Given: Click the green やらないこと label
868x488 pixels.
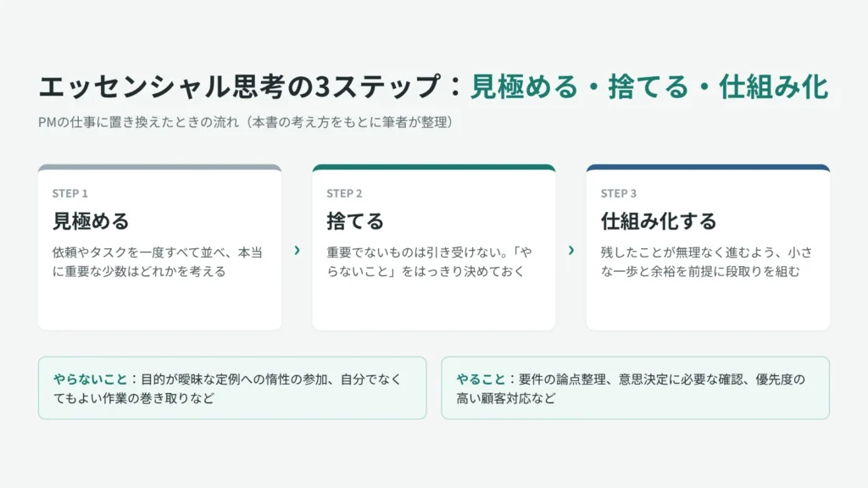Looking at the screenshot, I should tap(91, 380).
